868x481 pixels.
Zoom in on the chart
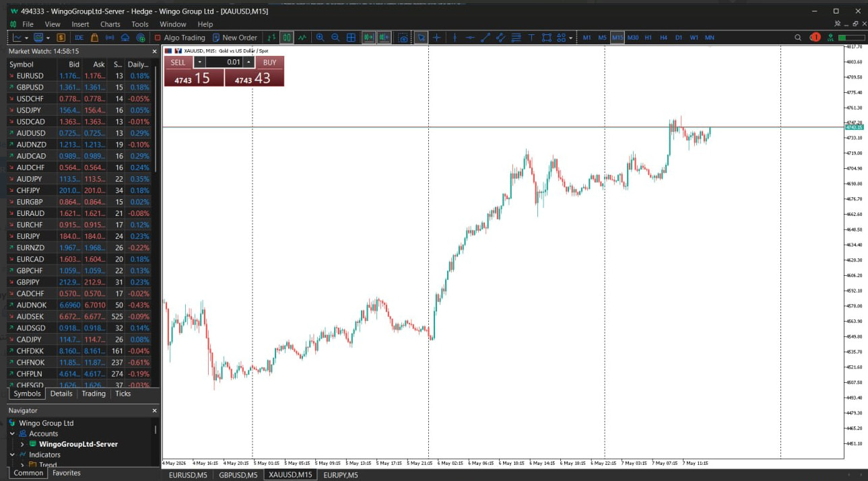tap(320, 38)
